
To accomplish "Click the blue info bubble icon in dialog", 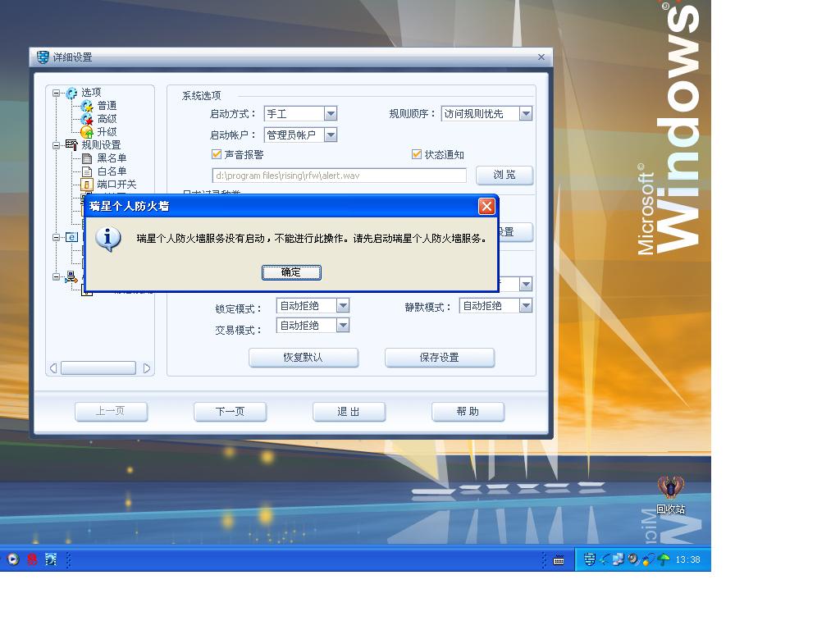I will (108, 239).
